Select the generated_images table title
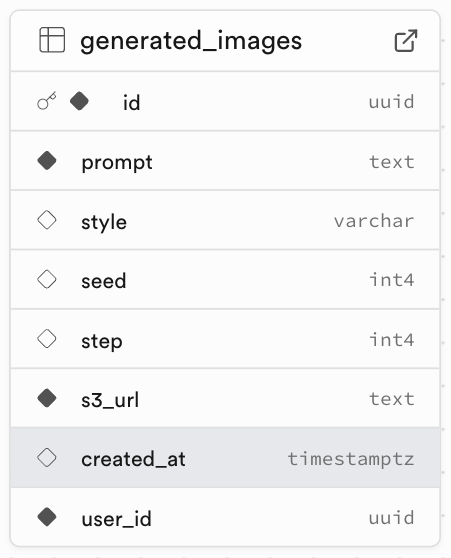 pyautogui.click(x=191, y=41)
